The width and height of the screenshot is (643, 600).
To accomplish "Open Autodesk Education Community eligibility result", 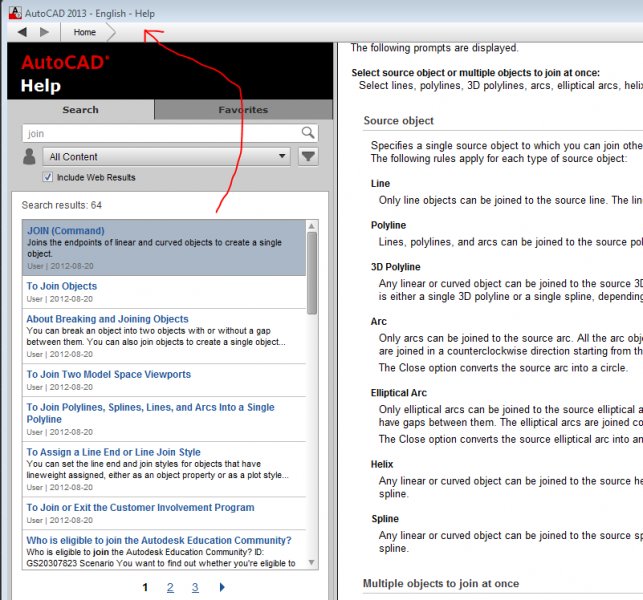I will pos(159,540).
